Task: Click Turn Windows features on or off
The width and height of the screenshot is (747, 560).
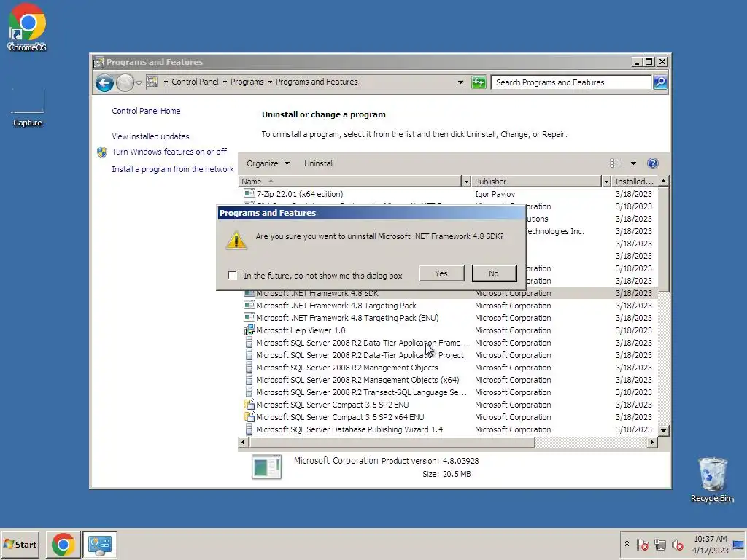Action: coord(169,152)
